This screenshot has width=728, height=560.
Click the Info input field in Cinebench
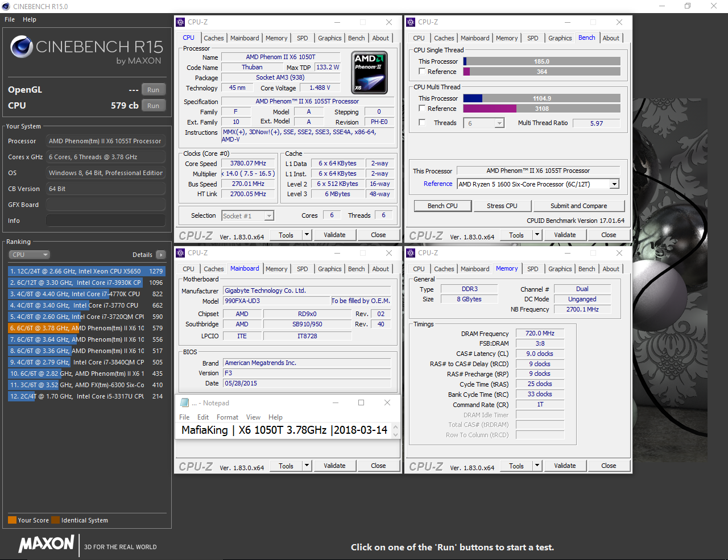tap(106, 221)
